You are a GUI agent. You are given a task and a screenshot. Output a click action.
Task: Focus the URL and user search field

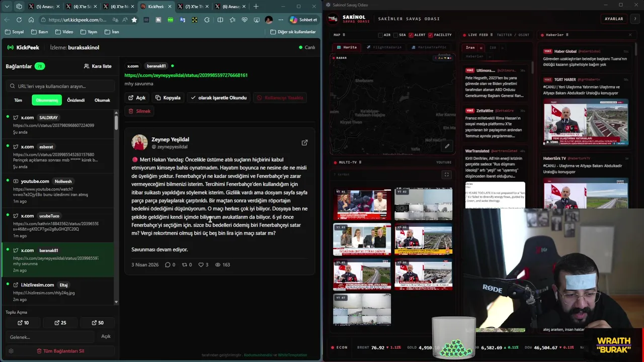click(59, 86)
